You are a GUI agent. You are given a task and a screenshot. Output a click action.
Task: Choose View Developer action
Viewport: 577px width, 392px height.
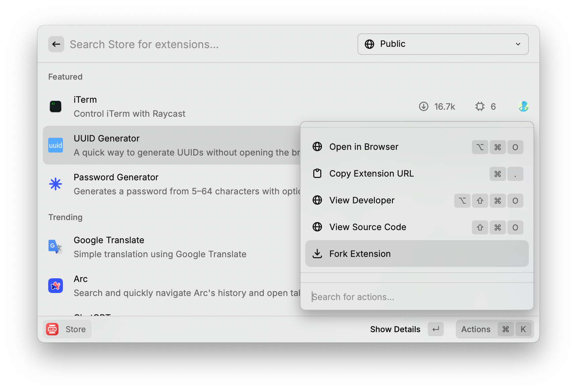(417, 200)
